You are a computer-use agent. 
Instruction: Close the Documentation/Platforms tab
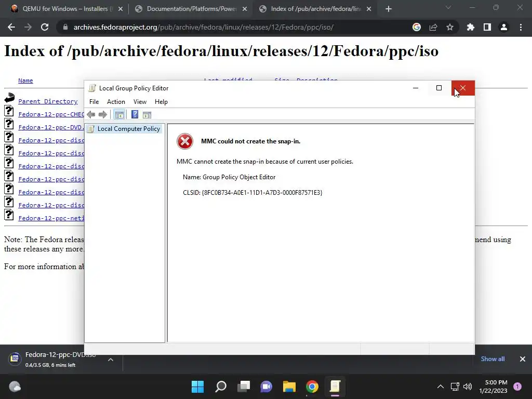(x=245, y=9)
